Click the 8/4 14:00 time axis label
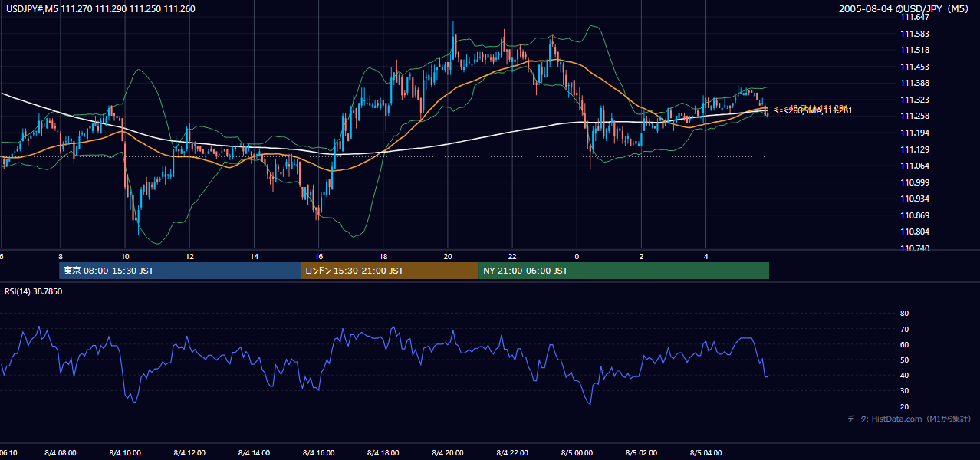The image size is (980, 460). click(x=254, y=453)
